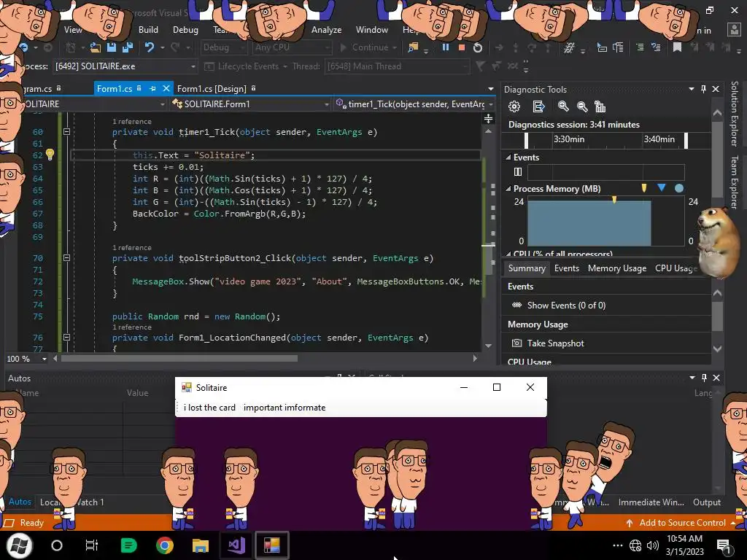Switch to Memory Usage diagnostics tab
This screenshot has height=560, width=747.
(617, 268)
